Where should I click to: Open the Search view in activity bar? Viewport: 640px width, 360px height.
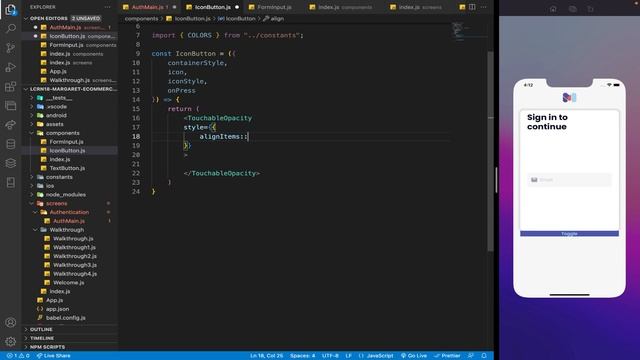click(11, 28)
